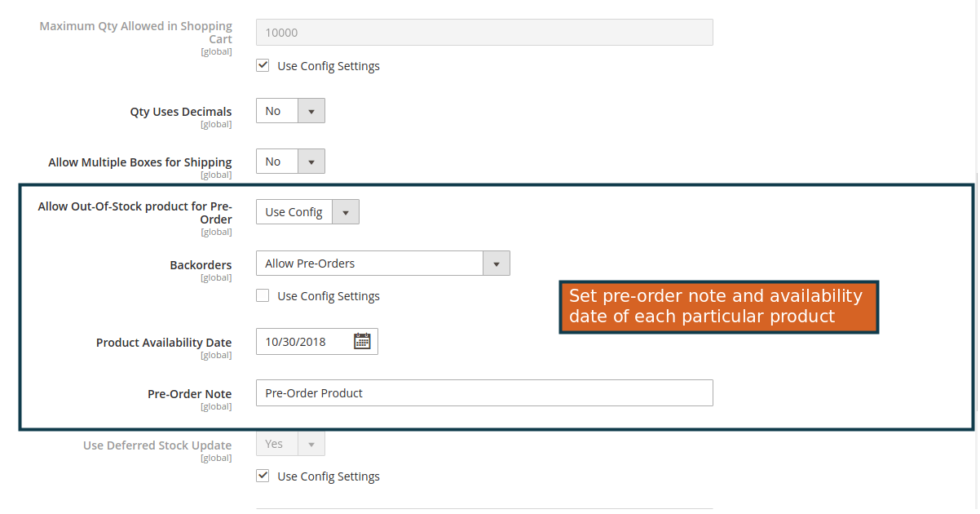Click the Allow Multiple Boxes for Shipping label
The image size is (980, 514).
(x=140, y=162)
